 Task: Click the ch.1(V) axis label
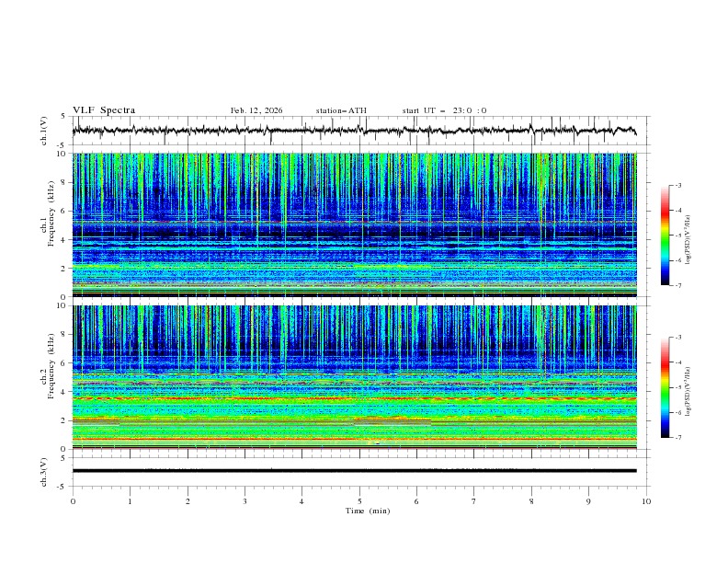(44, 131)
